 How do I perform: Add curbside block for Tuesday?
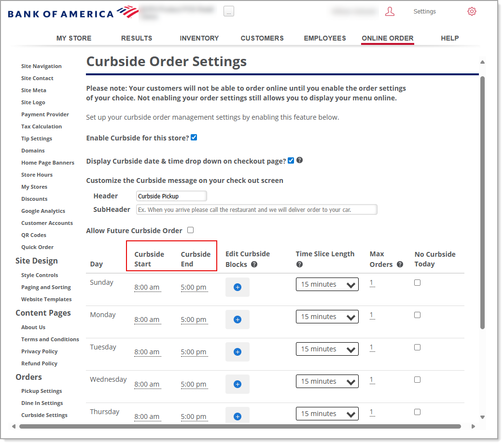(x=237, y=352)
